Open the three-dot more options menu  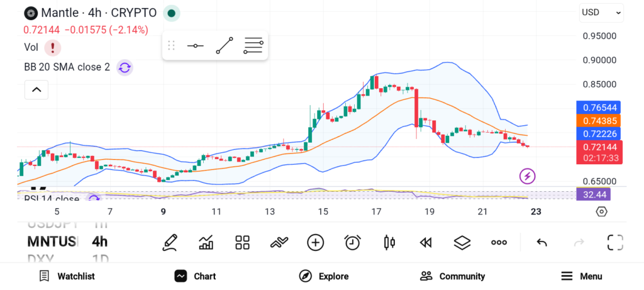pyautogui.click(x=499, y=242)
